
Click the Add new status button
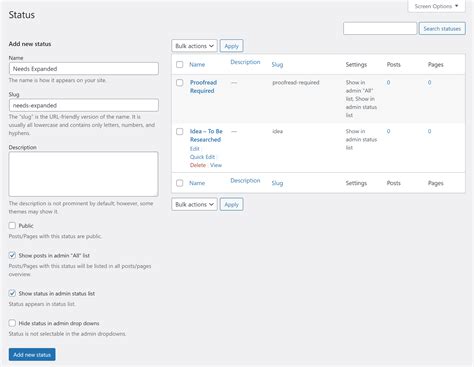pyautogui.click(x=32, y=355)
